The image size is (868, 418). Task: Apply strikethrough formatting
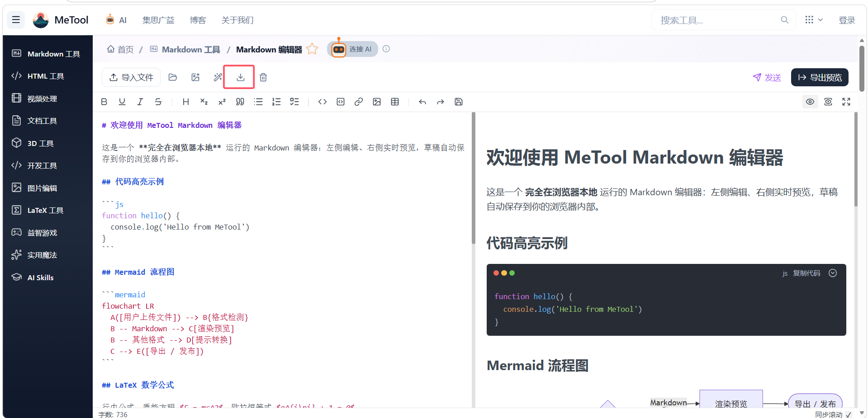[158, 102]
